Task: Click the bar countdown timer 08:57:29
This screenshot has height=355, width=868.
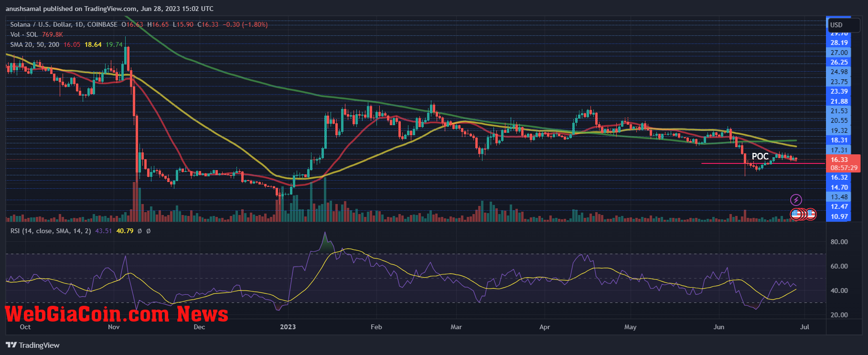Action: click(843, 168)
